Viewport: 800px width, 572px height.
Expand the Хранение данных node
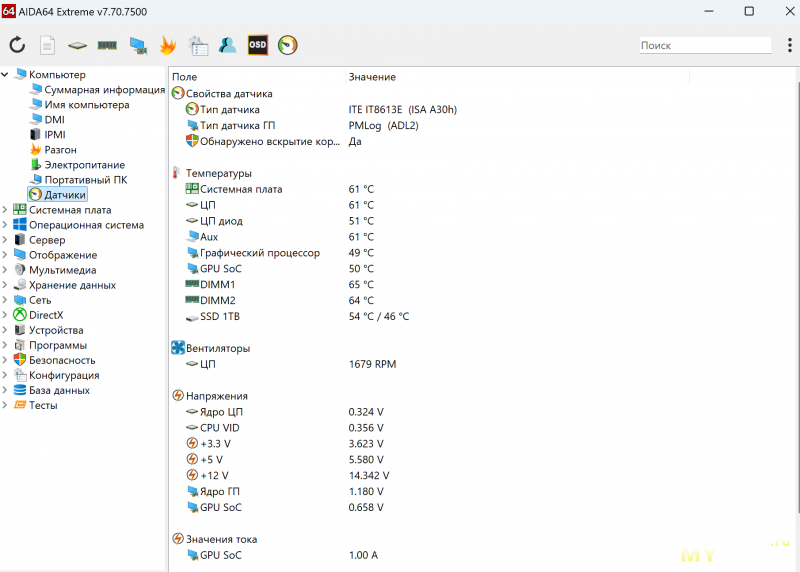[5, 285]
